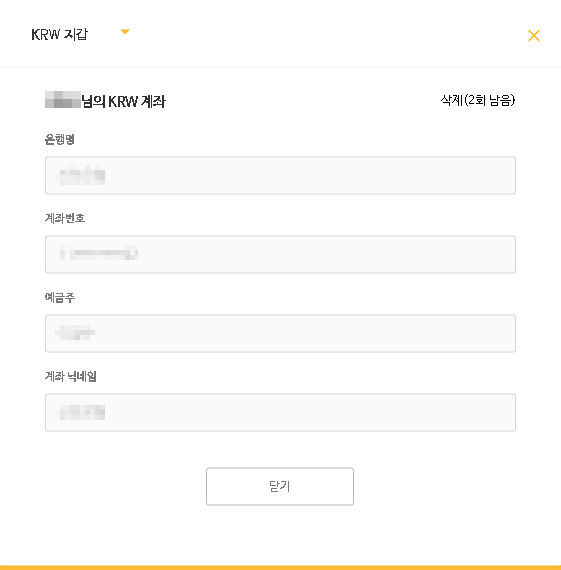
Task: Click the 계좌번호 field label
Action: click(65, 218)
